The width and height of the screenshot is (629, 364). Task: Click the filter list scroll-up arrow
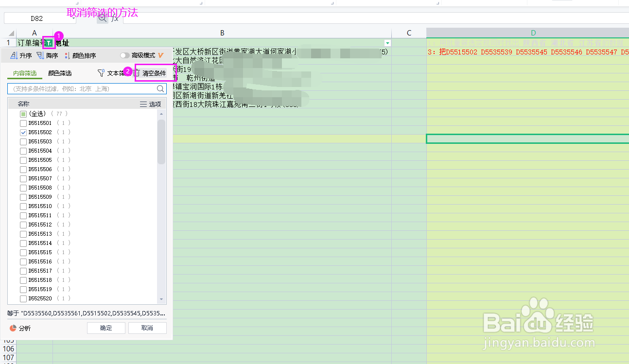pyautogui.click(x=161, y=113)
